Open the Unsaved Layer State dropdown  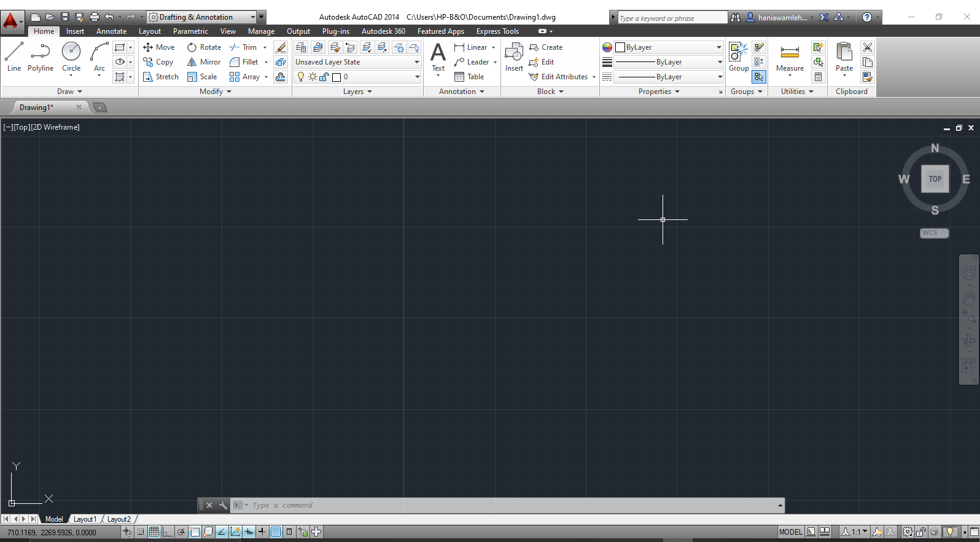(x=357, y=62)
